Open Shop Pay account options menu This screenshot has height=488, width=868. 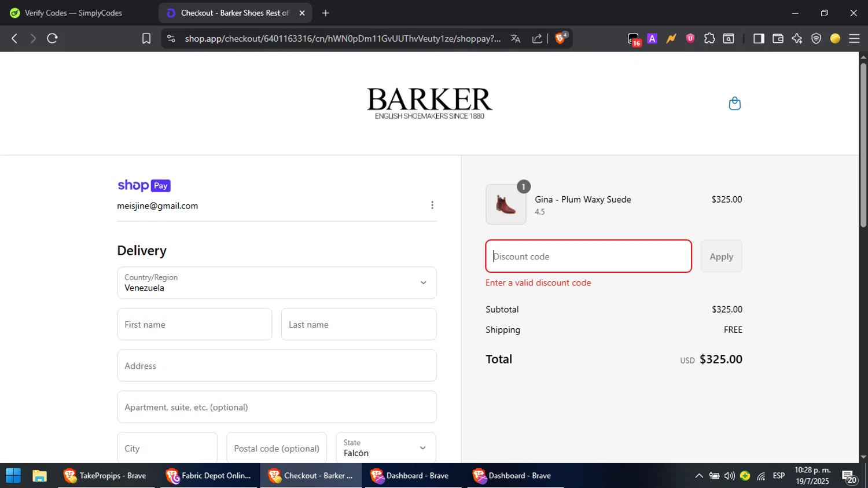point(432,206)
